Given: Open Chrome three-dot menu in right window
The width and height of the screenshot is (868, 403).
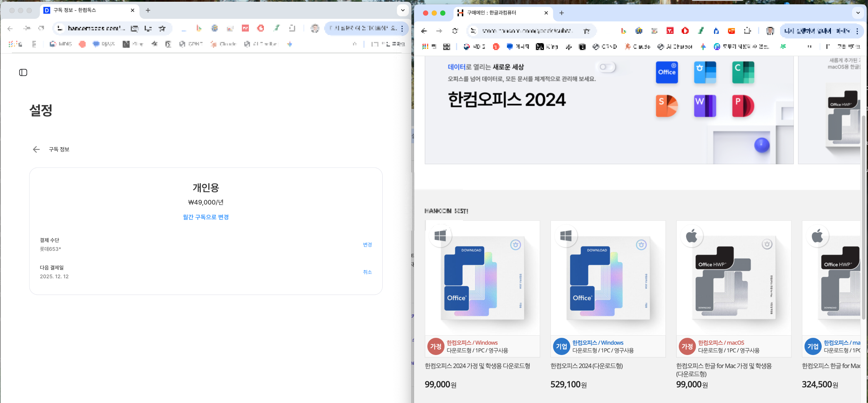Looking at the screenshot, I should point(857,31).
